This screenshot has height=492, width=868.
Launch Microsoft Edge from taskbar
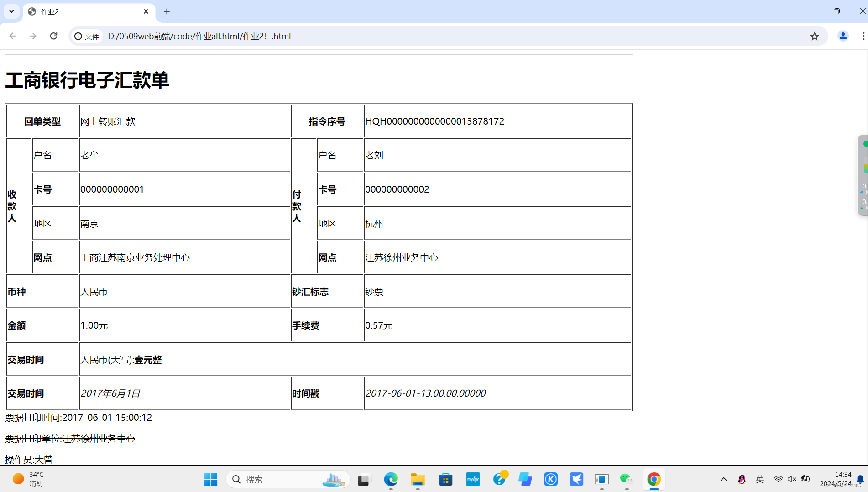pos(391,479)
